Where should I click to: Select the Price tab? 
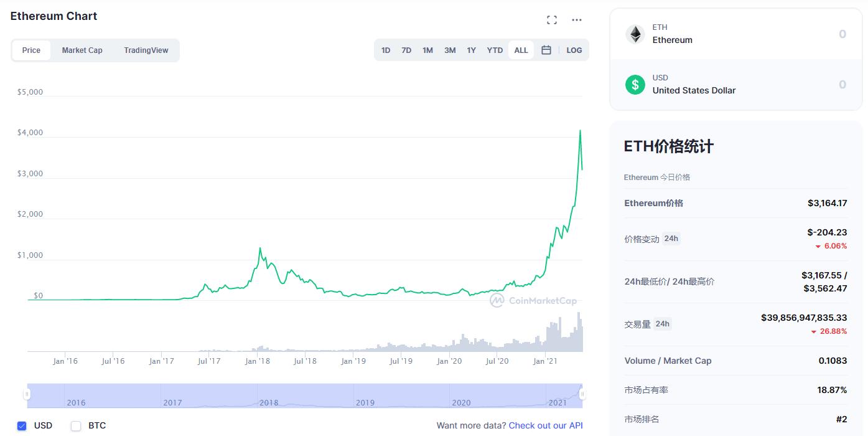31,50
